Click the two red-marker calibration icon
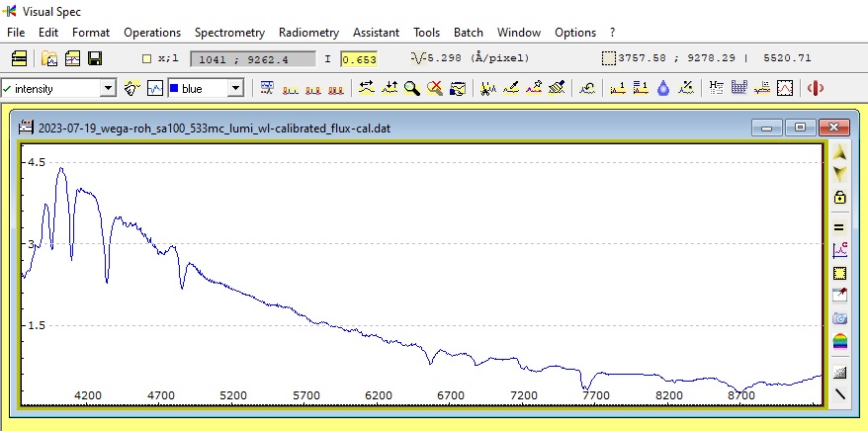The width and height of the screenshot is (868, 431). point(312,89)
